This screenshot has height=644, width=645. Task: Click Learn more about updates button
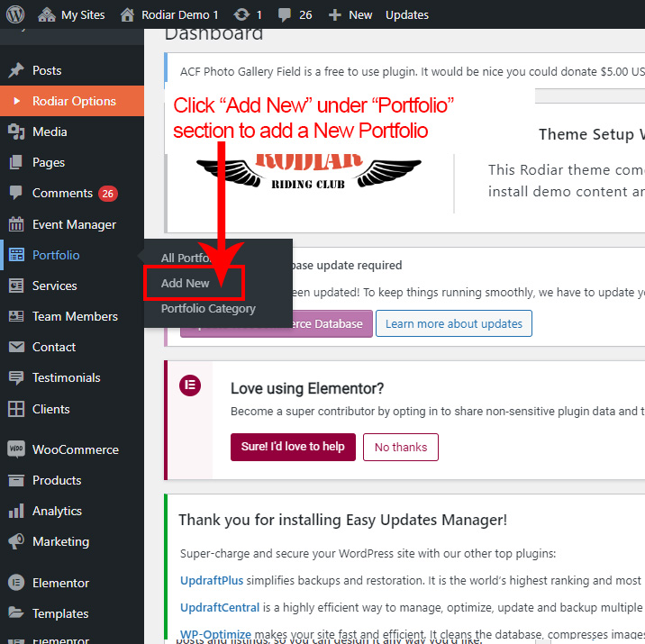click(454, 323)
